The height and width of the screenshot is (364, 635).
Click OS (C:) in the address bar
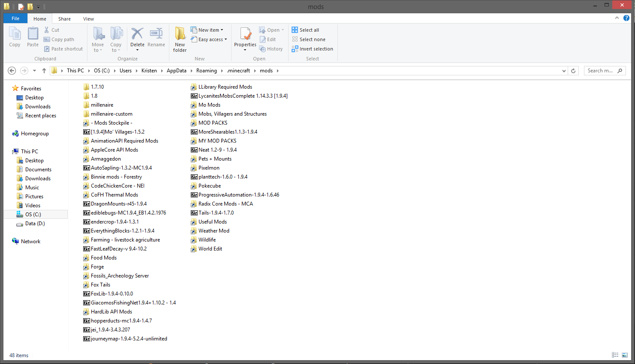(x=102, y=71)
